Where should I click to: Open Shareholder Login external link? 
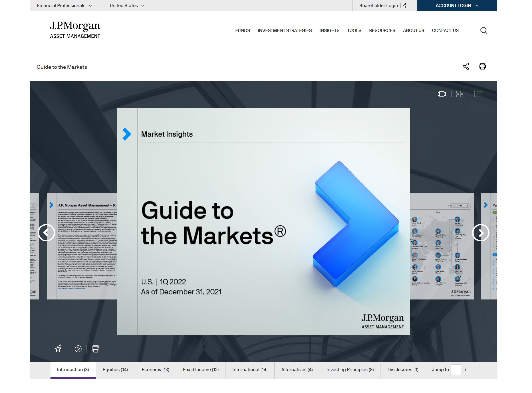[383, 6]
